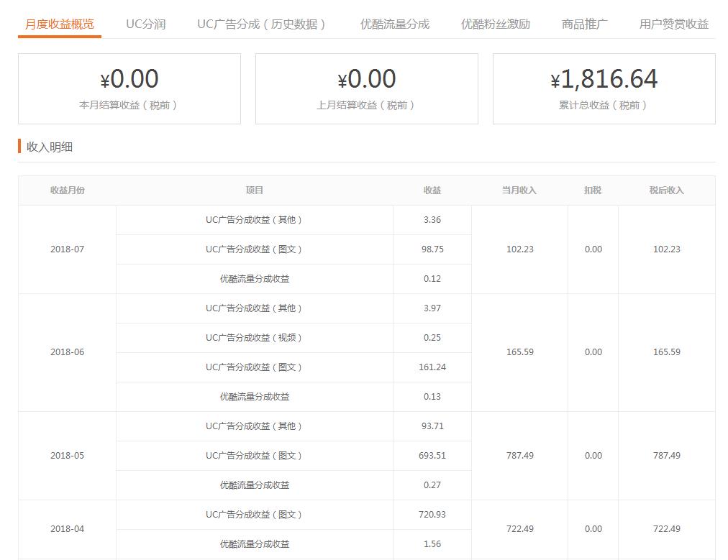Screen dimensions: 728x560
Task: Click the 2018-06 row entry
Action: click(x=68, y=352)
